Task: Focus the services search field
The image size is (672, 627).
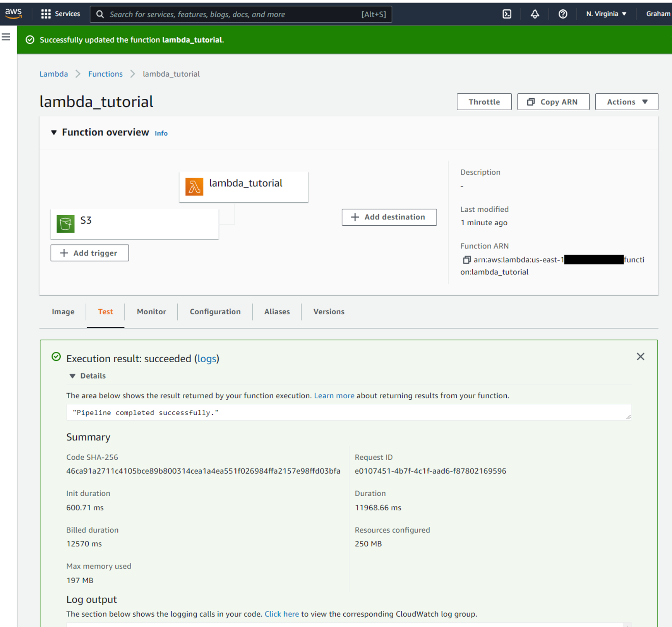Action: tap(241, 14)
